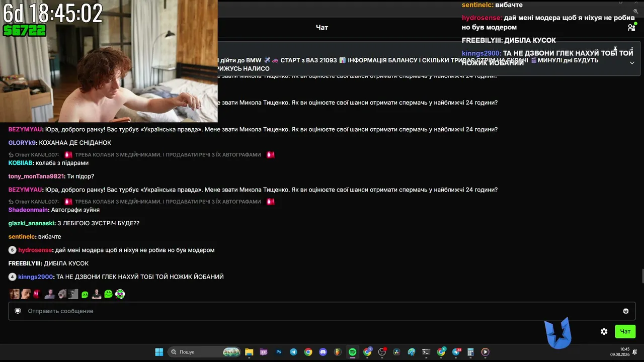Open the community viewers list icon
644x362 pixels.
coord(631,28)
